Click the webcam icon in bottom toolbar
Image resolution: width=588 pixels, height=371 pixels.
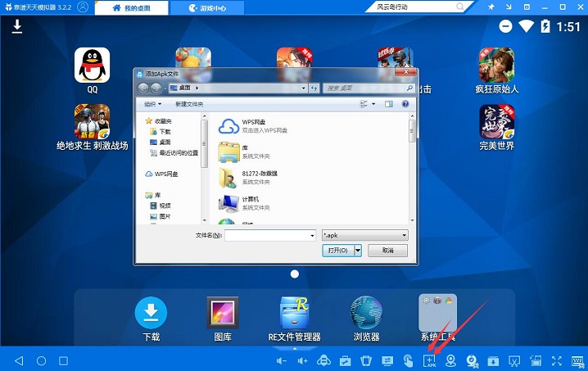coord(473,361)
